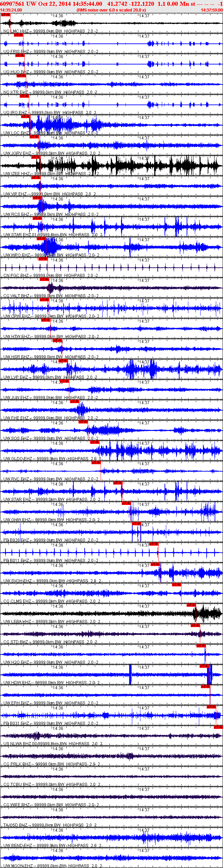Click the RMS noise scaling text
Viewport: 223px width, 868px height.
coord(111,10)
